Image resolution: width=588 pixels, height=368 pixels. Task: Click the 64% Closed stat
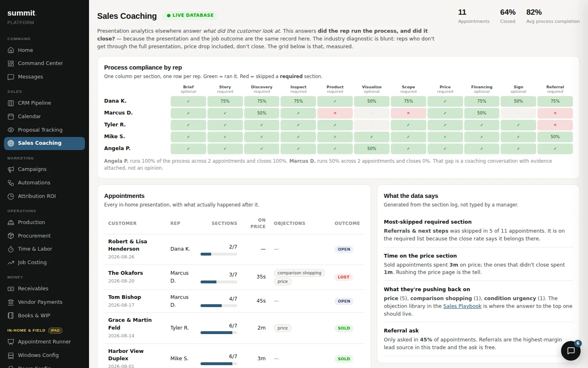[508, 16]
